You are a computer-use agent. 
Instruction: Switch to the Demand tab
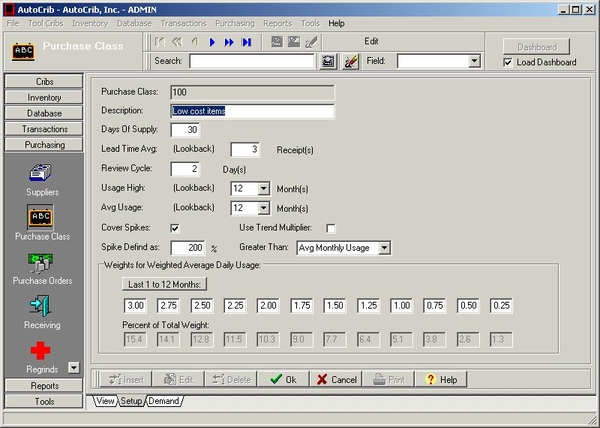coord(164,401)
